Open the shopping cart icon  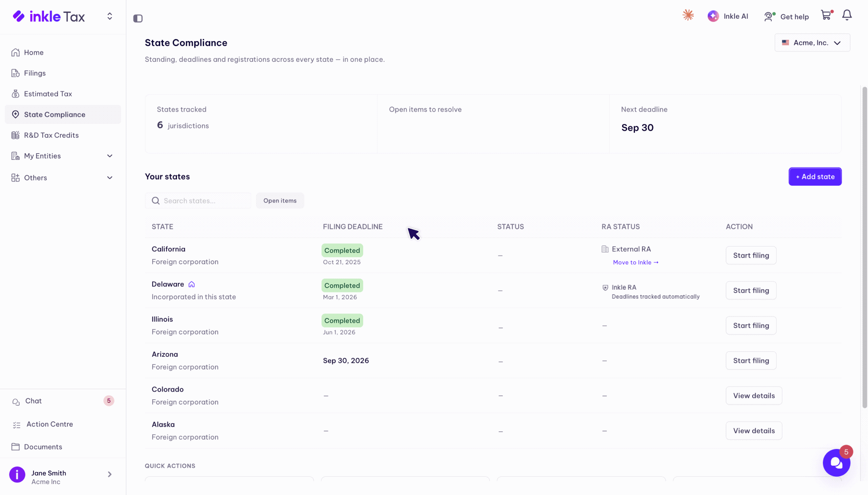[826, 15]
